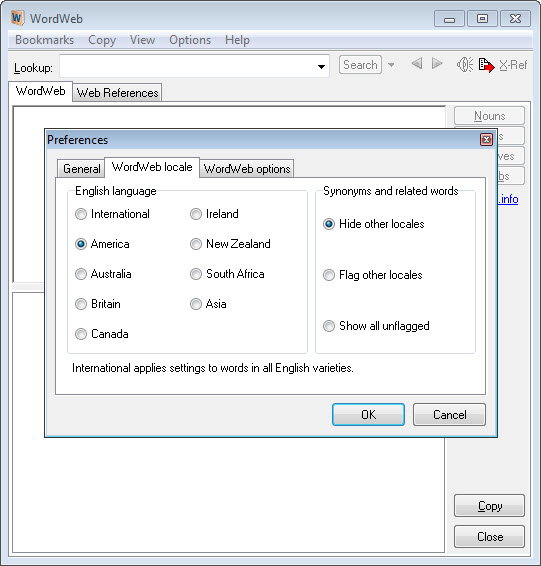
Task: Open the Web References tab
Action: click(117, 93)
